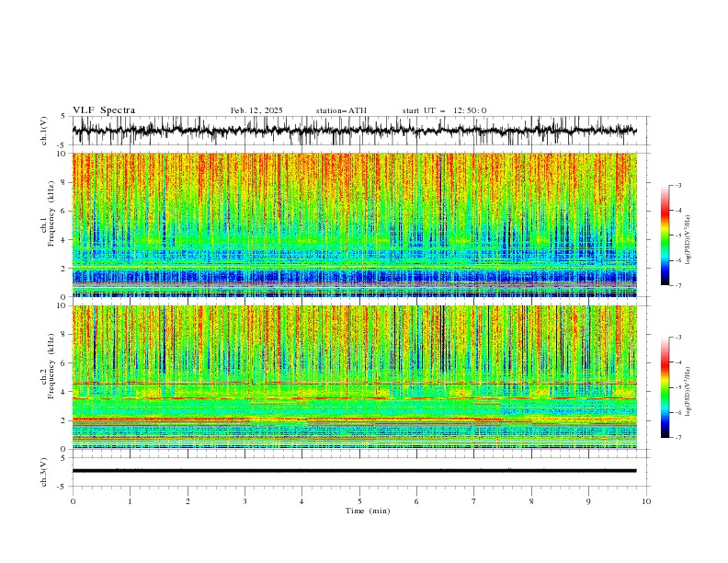Click the "10" tick on ch.2 frequency axis

coord(61,305)
